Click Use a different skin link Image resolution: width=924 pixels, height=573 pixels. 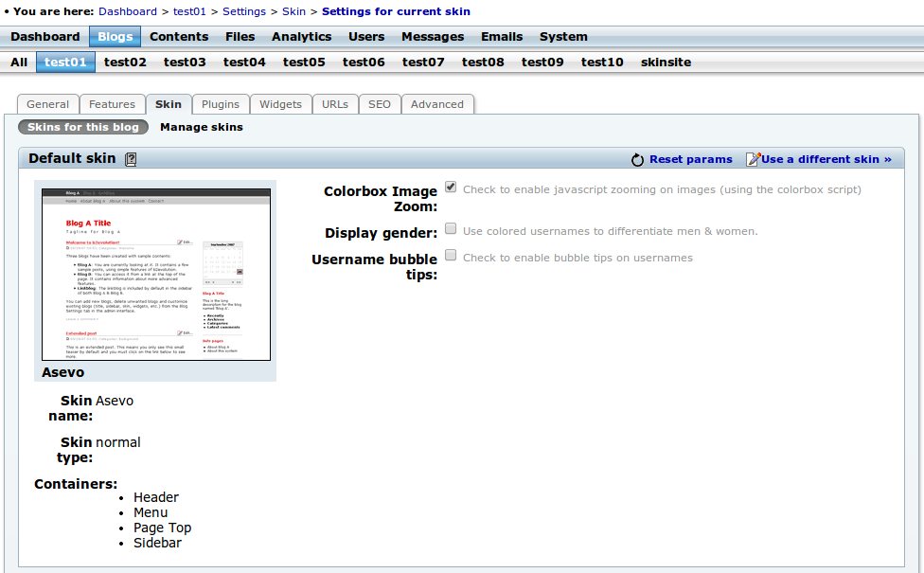tap(826, 159)
